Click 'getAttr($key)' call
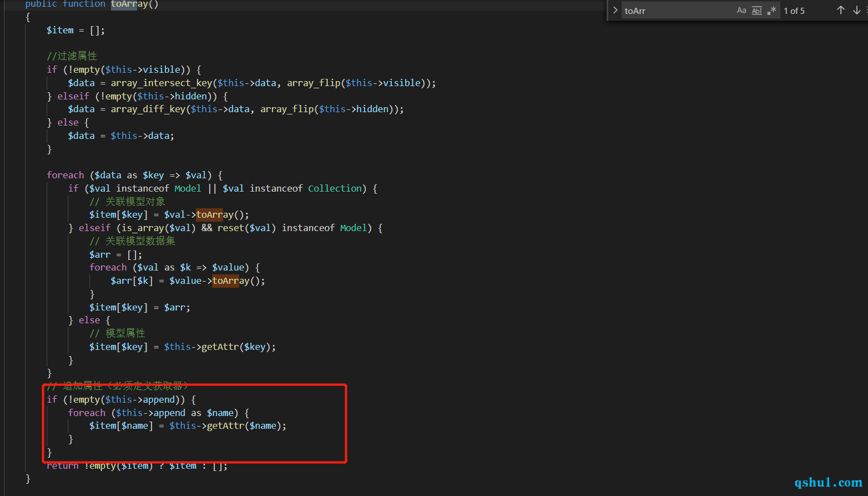 pyautogui.click(x=236, y=347)
